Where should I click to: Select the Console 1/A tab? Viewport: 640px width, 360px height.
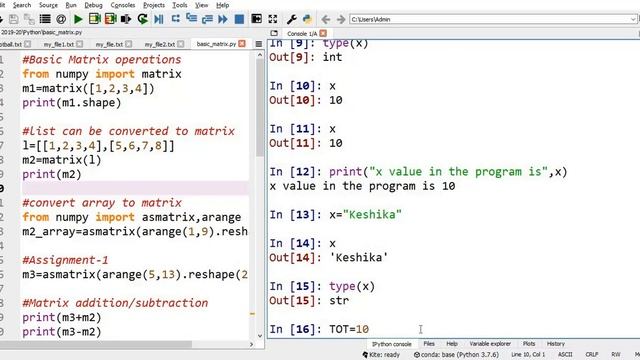point(302,33)
